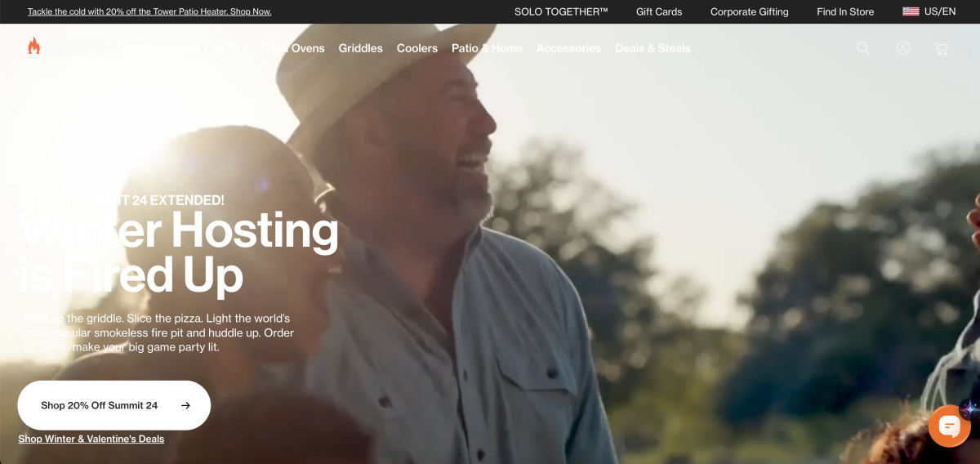Click the arrow on Shop 20% Off button

(x=185, y=405)
